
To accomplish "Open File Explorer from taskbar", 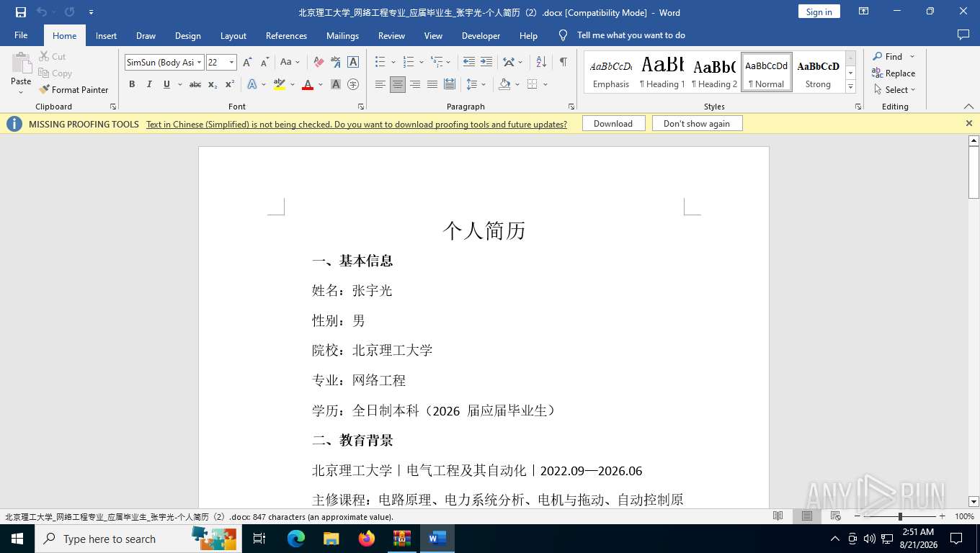I will click(331, 539).
